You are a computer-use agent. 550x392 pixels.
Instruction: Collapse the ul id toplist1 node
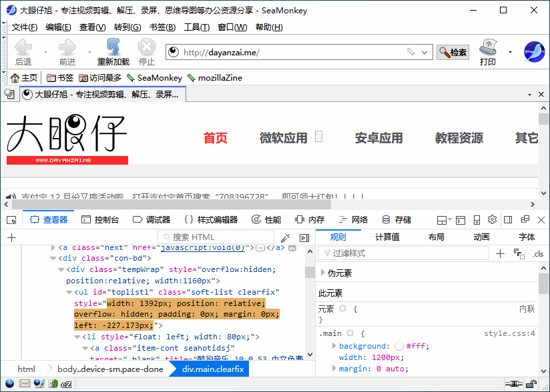(x=69, y=292)
